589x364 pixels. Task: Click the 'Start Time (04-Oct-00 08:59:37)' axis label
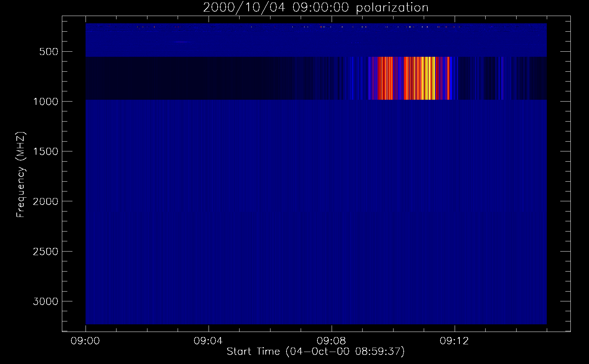pos(316,352)
